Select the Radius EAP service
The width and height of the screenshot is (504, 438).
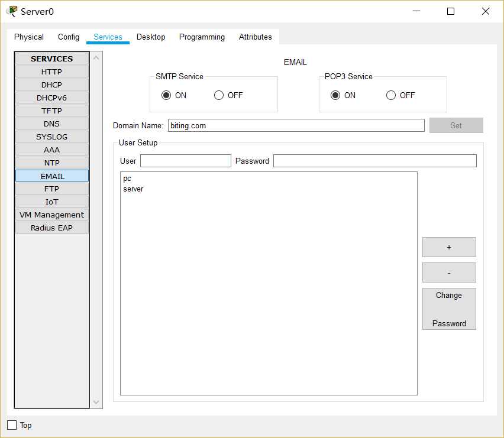tap(51, 228)
